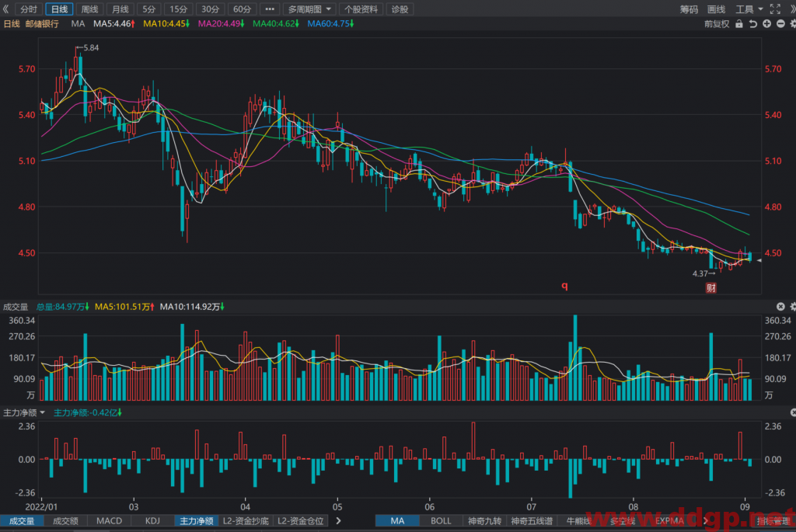Screen dimensions: 796x532
Task: Select the 30分 period
Action: (210, 9)
